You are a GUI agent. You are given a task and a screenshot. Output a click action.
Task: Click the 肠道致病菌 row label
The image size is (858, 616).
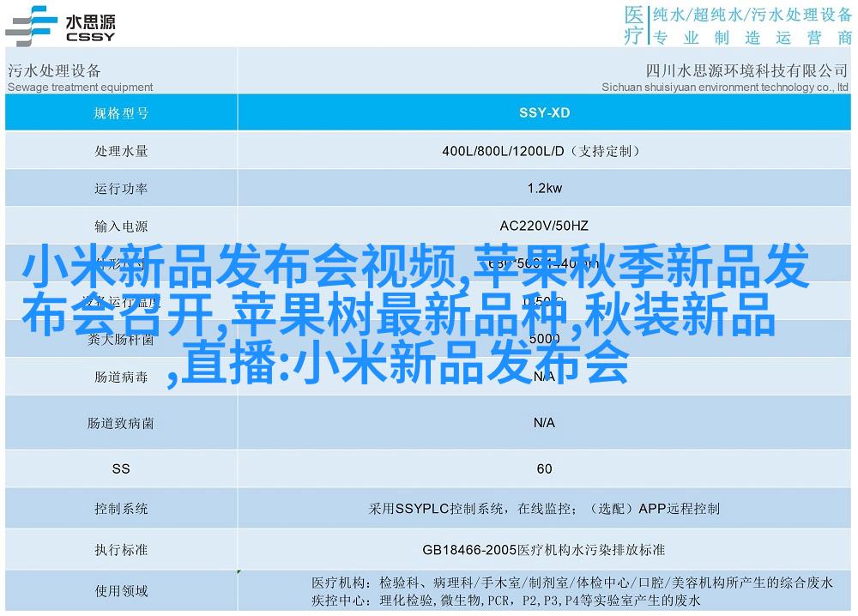[x=121, y=423]
